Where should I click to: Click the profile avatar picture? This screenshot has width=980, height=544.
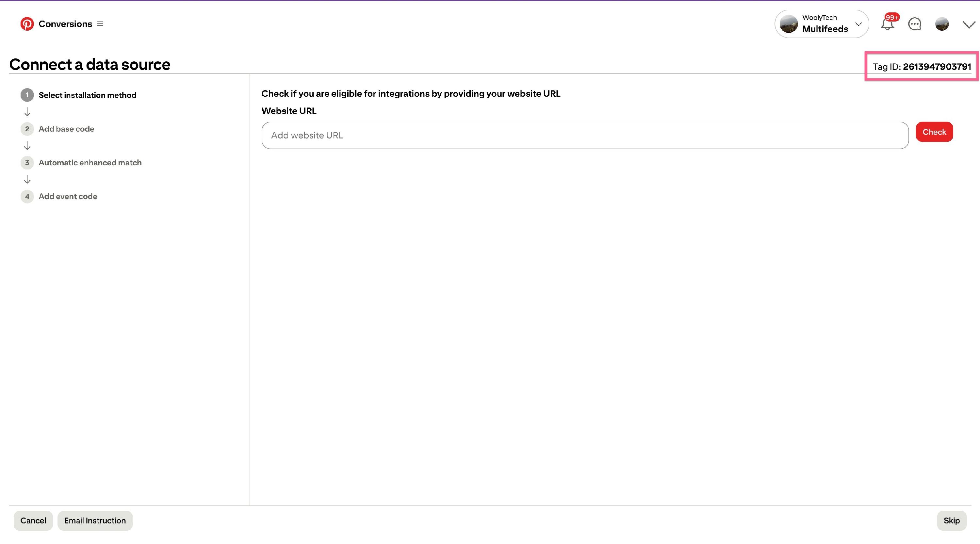pyautogui.click(x=942, y=24)
